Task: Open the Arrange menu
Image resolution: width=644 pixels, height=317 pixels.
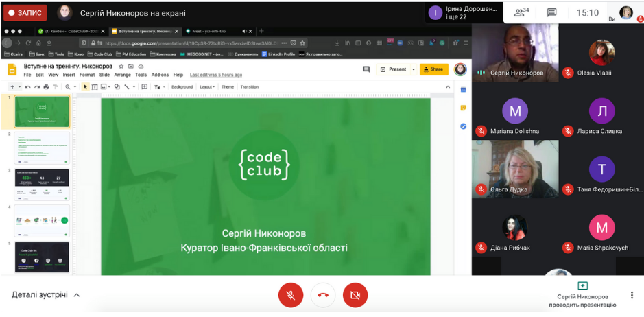Action: pyautogui.click(x=122, y=75)
